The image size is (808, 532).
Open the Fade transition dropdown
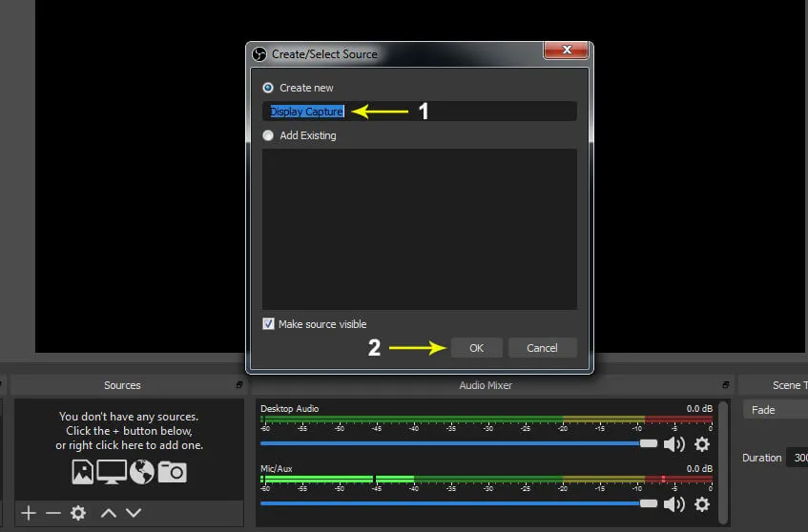775,410
